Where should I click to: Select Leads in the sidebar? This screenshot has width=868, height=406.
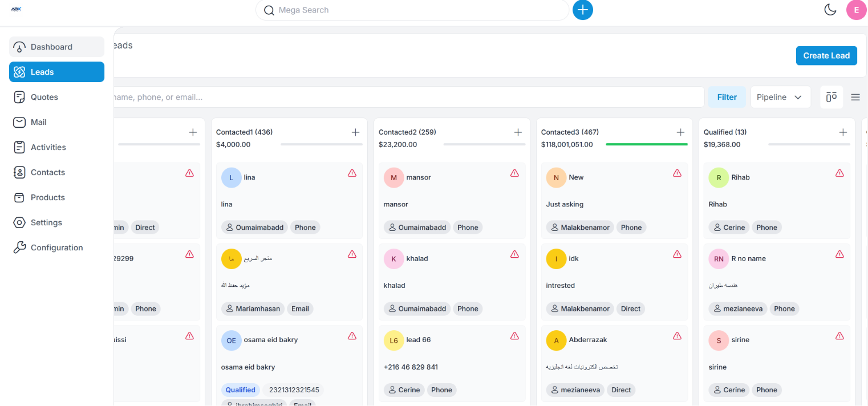[56, 72]
